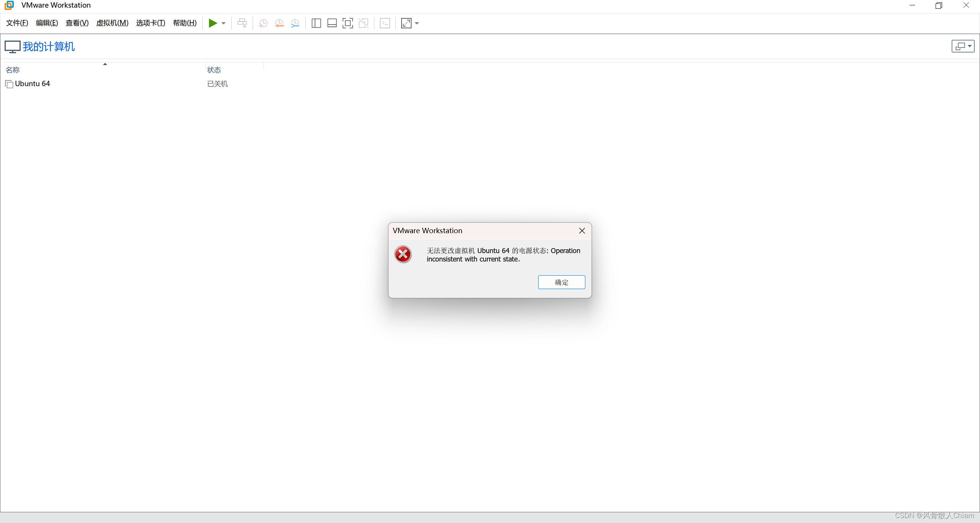Open the power options dropdown arrow
This screenshot has width=980, height=523.
tap(224, 23)
